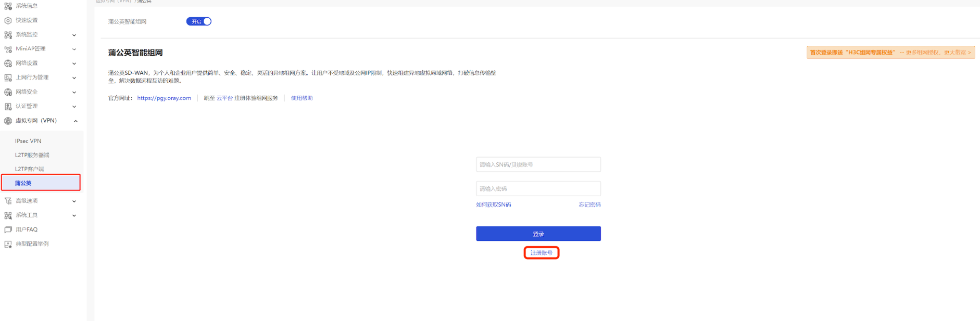This screenshot has height=321, width=980.
Task: Expand the 网络安全 chevron
Action: pyautogui.click(x=74, y=92)
